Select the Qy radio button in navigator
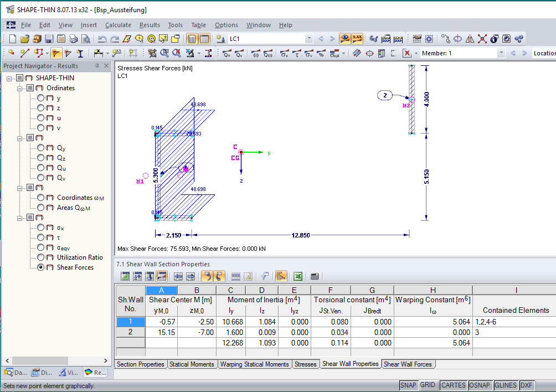The image size is (556, 392). coord(40,148)
